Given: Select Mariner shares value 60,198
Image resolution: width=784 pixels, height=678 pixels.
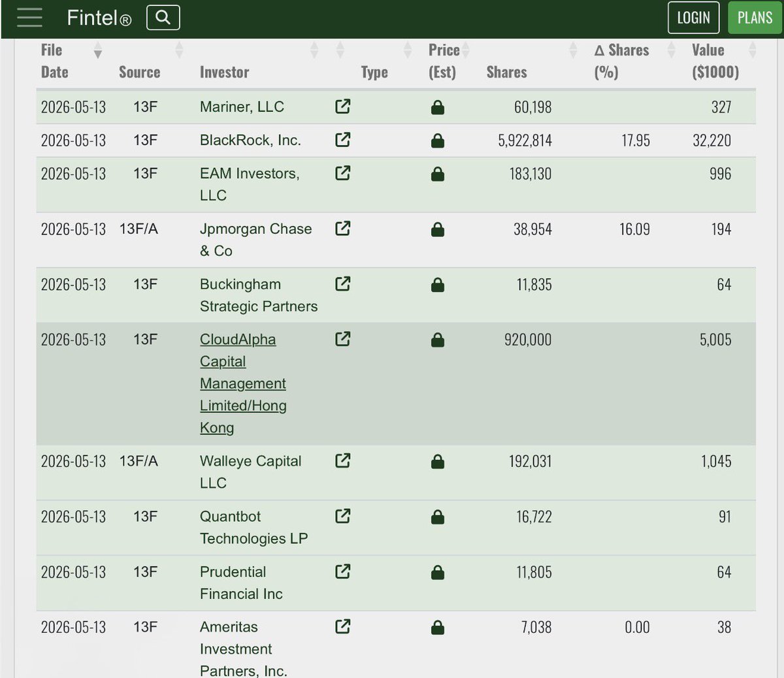Looking at the screenshot, I should (x=532, y=107).
